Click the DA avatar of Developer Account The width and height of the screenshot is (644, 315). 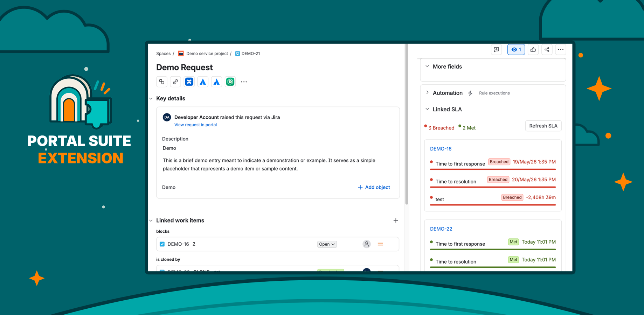(x=167, y=117)
